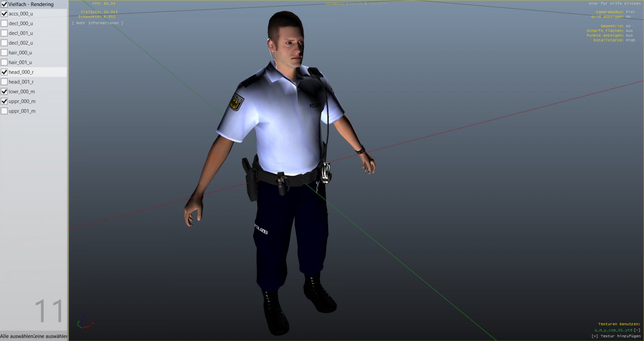The height and width of the screenshot is (341, 644).
Task: Disable the accs_000_u component checkbox
Action: tap(4, 14)
